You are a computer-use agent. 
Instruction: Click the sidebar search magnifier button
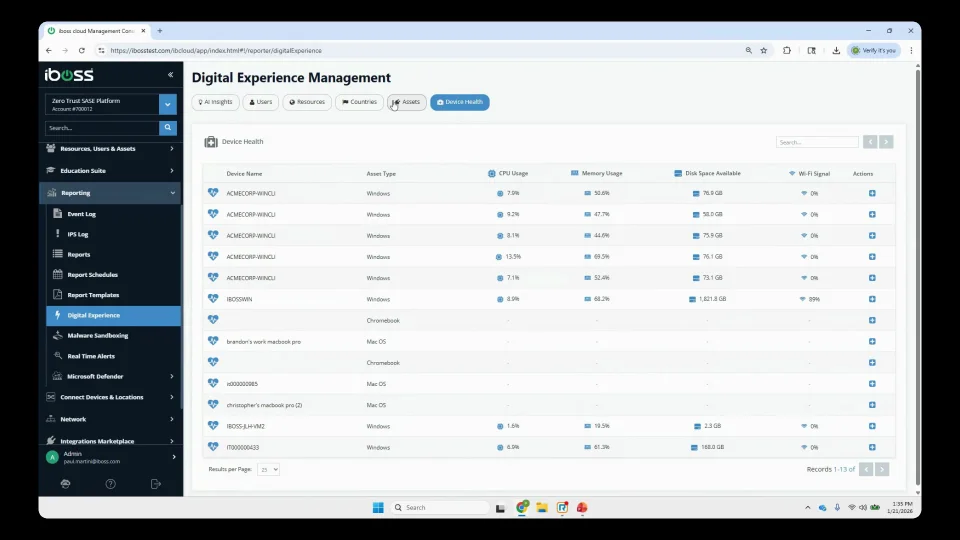(x=168, y=128)
